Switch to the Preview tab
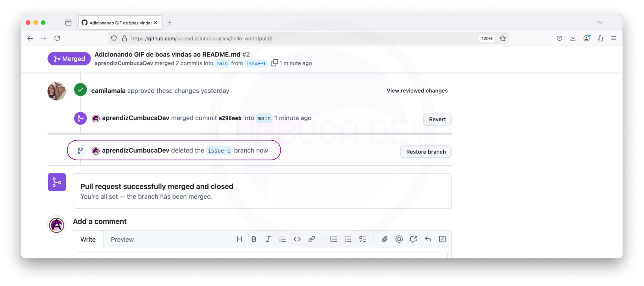644x286 pixels. (x=122, y=240)
